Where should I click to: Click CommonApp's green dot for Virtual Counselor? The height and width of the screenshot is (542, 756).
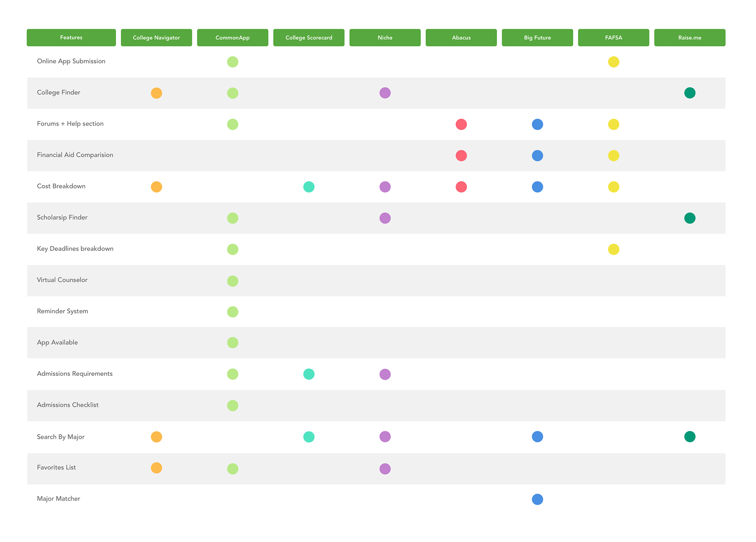tap(233, 281)
